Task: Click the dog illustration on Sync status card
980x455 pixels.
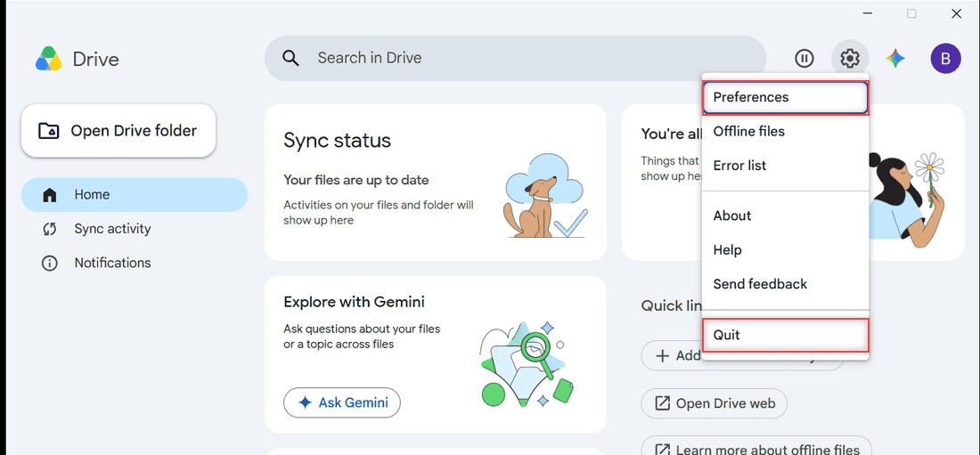Action: (545, 197)
